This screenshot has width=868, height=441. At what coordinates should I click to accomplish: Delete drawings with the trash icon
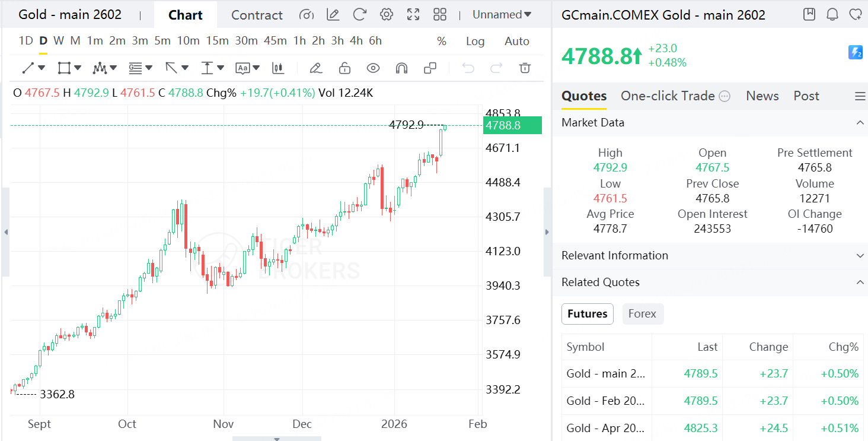(x=525, y=68)
